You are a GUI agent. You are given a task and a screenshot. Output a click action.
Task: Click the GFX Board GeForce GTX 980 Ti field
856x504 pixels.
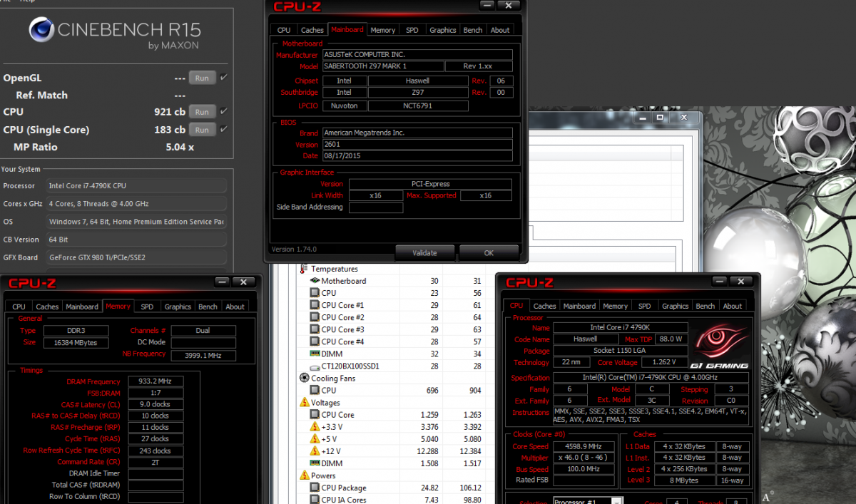point(136,257)
